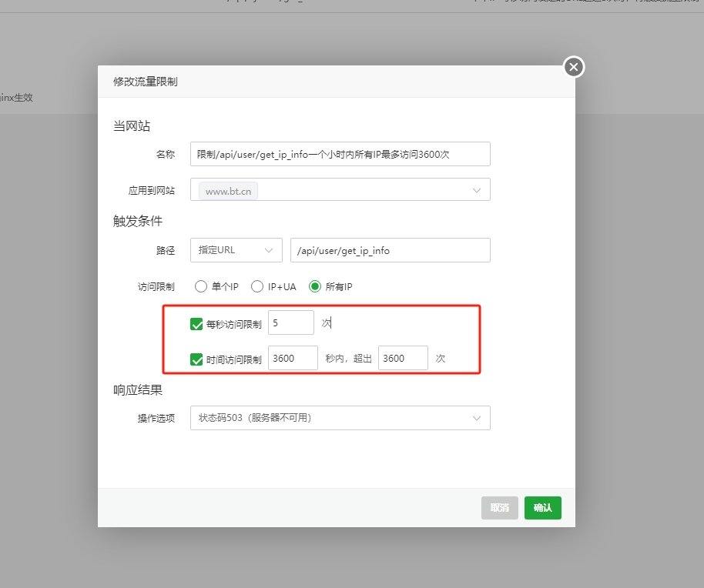Select the 单个IP radio option
The width and height of the screenshot is (704, 588).
tap(201, 286)
